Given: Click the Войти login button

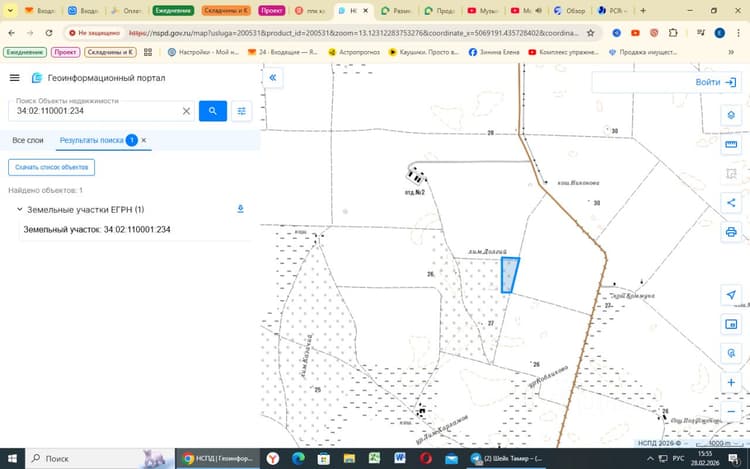Looking at the screenshot, I should point(716,82).
